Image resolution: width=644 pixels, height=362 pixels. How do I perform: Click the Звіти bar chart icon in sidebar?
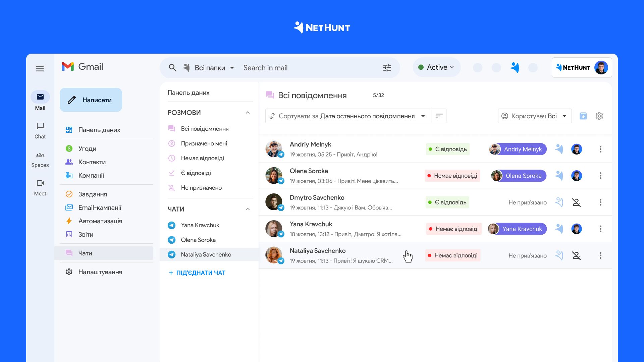[x=69, y=234]
